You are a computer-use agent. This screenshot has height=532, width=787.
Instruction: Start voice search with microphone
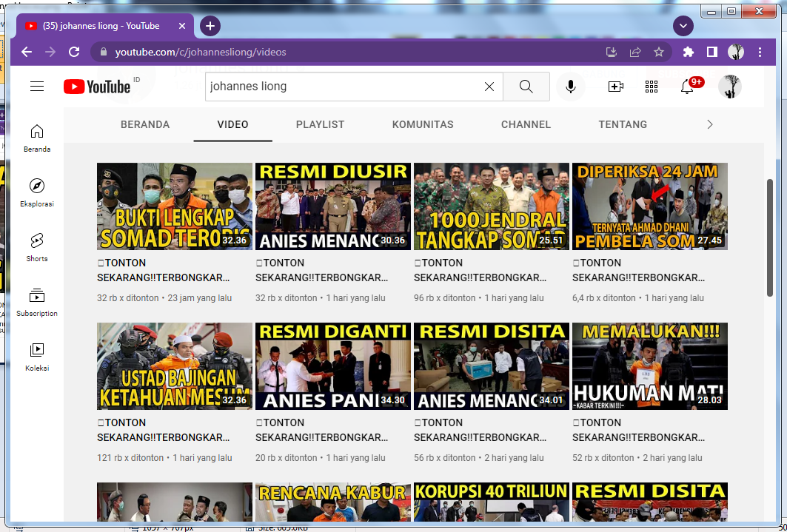[571, 87]
